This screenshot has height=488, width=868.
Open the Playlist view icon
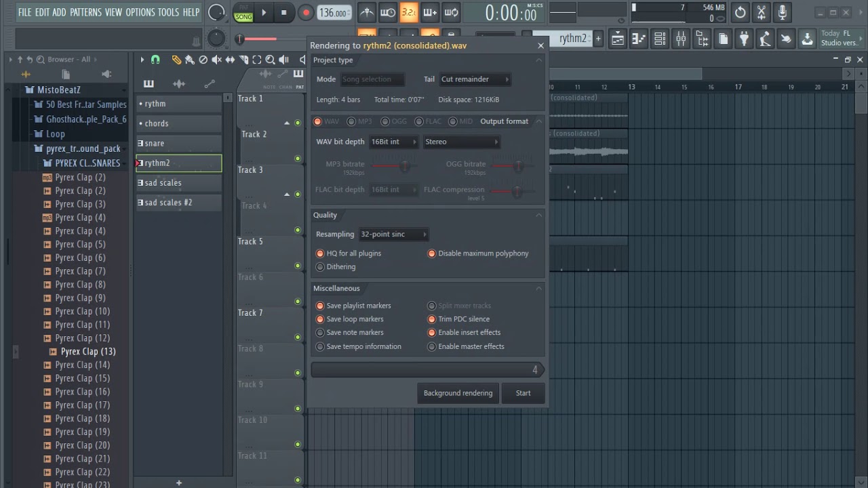point(618,39)
